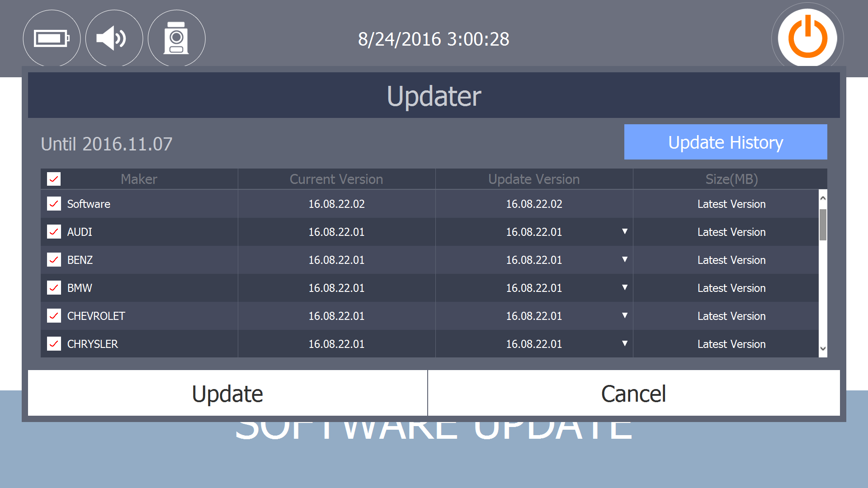The image size is (868, 488).
Task: Expand CHEVROLET update version dropdown
Action: tap(625, 315)
